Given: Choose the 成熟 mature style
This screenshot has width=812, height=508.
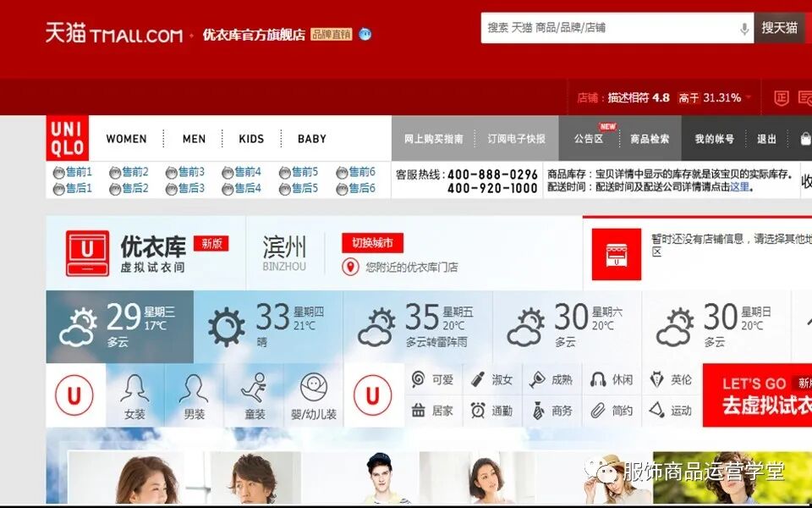Looking at the screenshot, I should point(551,379).
